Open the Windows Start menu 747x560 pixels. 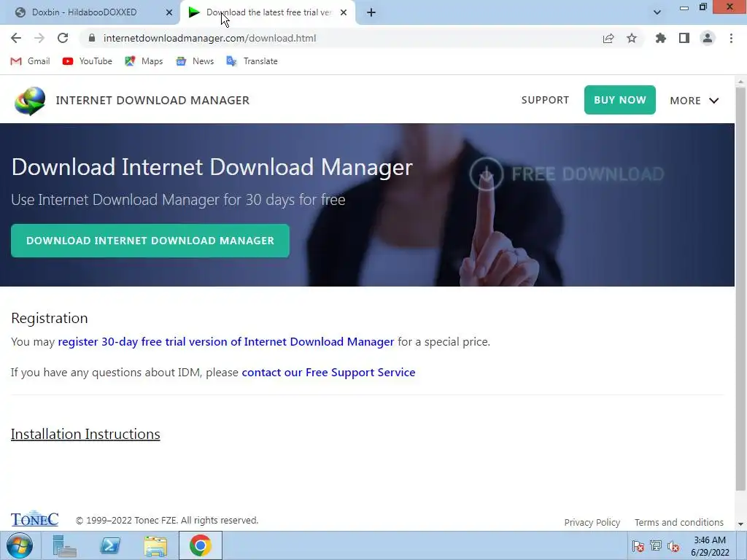[20, 545]
